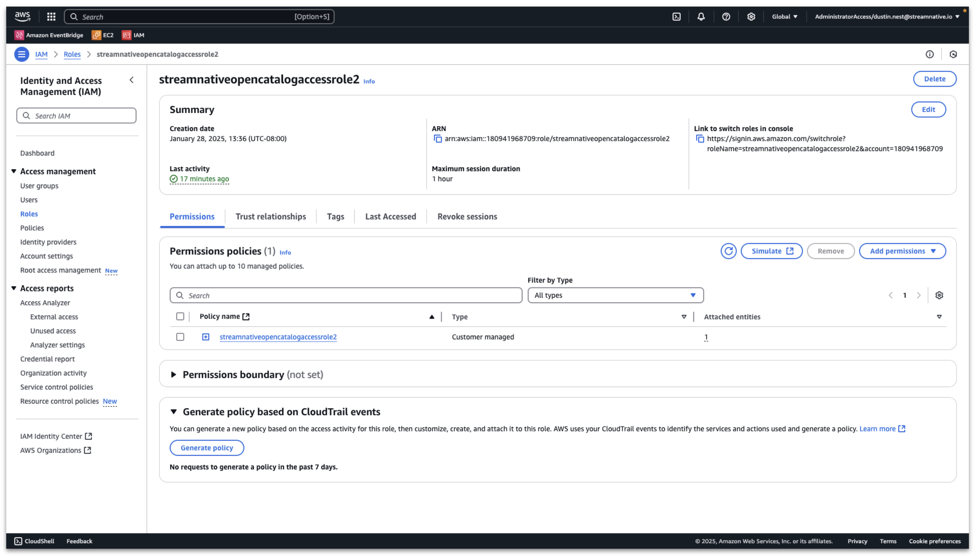Open the Filter by Type dropdown

[615, 296]
